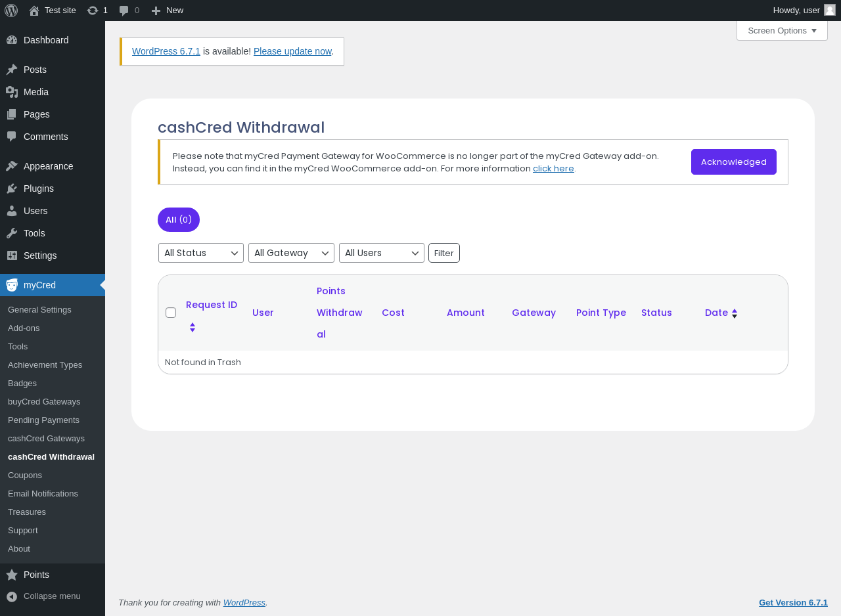Click the user avatar in admin bar

(830, 10)
